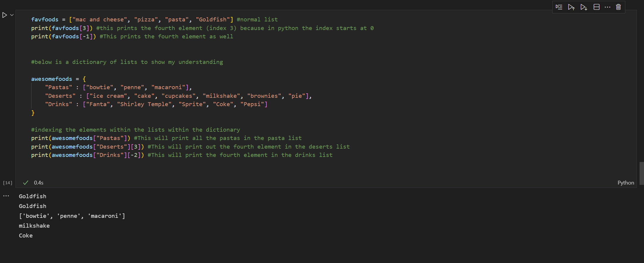Screen dimensions: 644x263
Task: Execute the cell and above icon
Action: click(571, 7)
